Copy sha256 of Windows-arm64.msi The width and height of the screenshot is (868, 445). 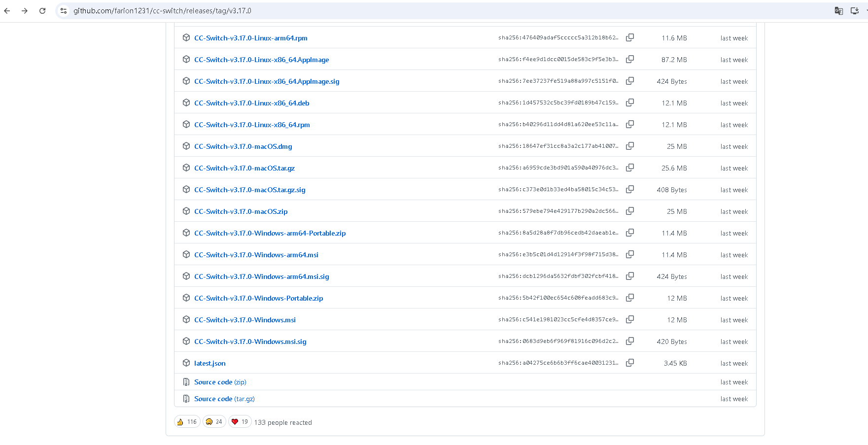click(x=630, y=254)
